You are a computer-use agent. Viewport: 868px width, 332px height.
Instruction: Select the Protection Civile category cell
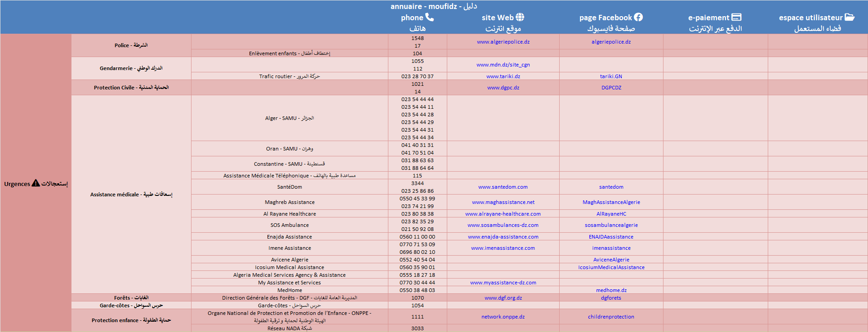pyautogui.click(x=131, y=88)
